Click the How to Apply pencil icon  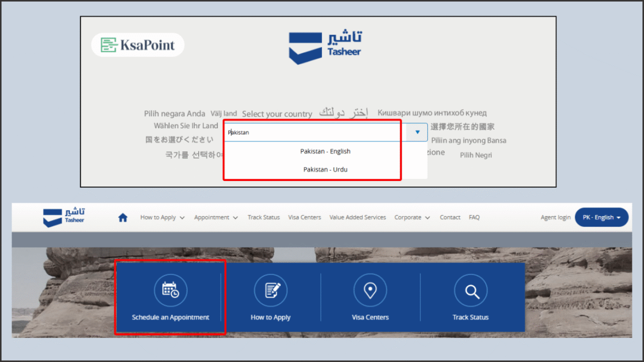271,290
